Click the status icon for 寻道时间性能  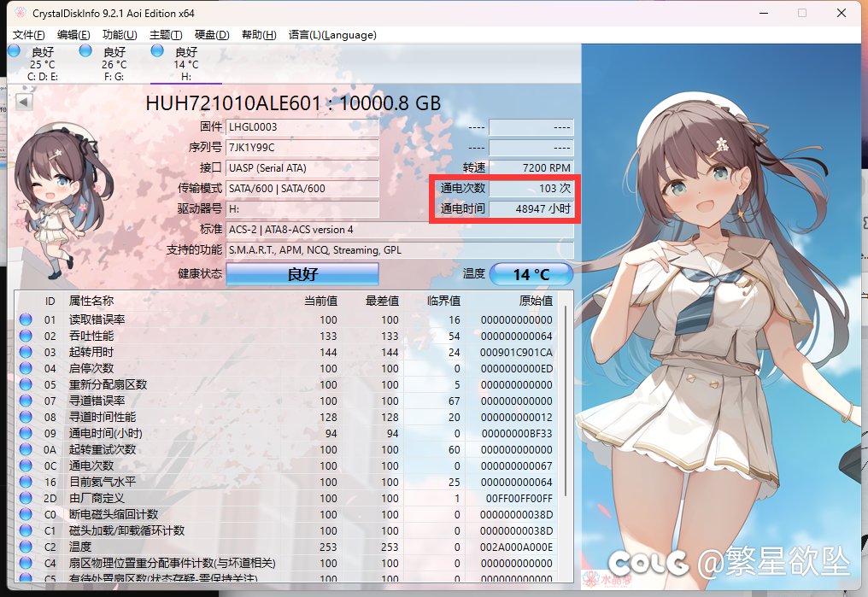point(26,417)
